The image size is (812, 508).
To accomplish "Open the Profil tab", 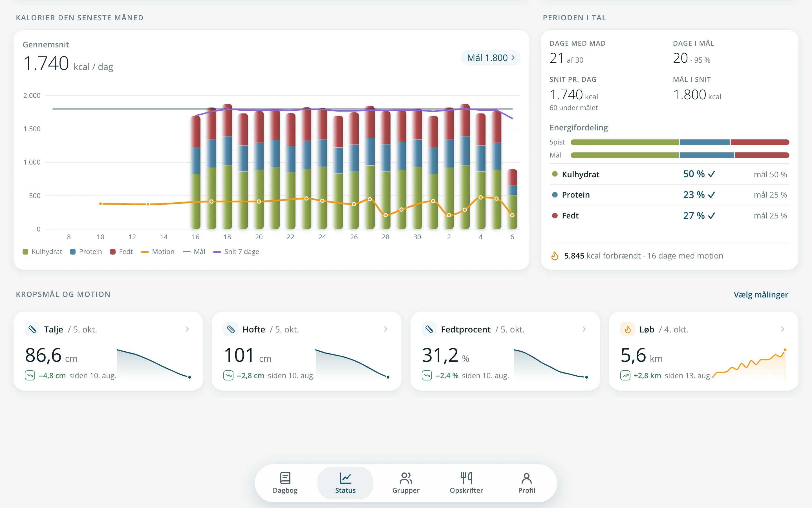I will (526, 483).
